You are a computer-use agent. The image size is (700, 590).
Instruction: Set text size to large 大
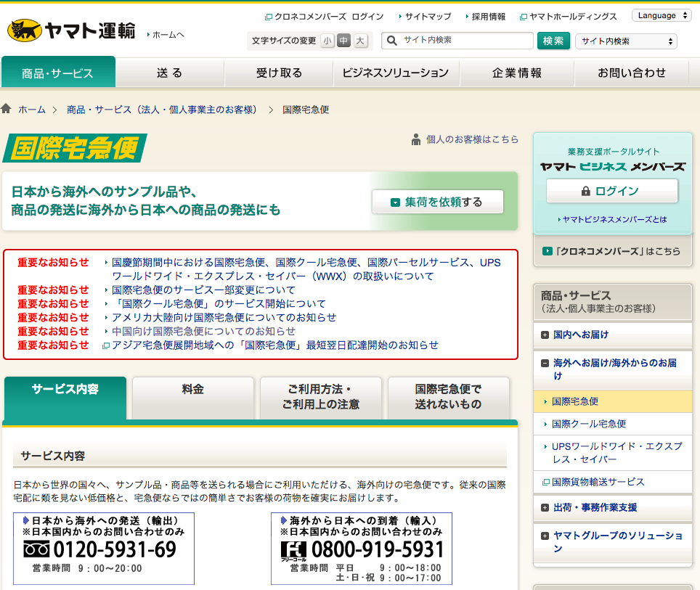coord(360,41)
